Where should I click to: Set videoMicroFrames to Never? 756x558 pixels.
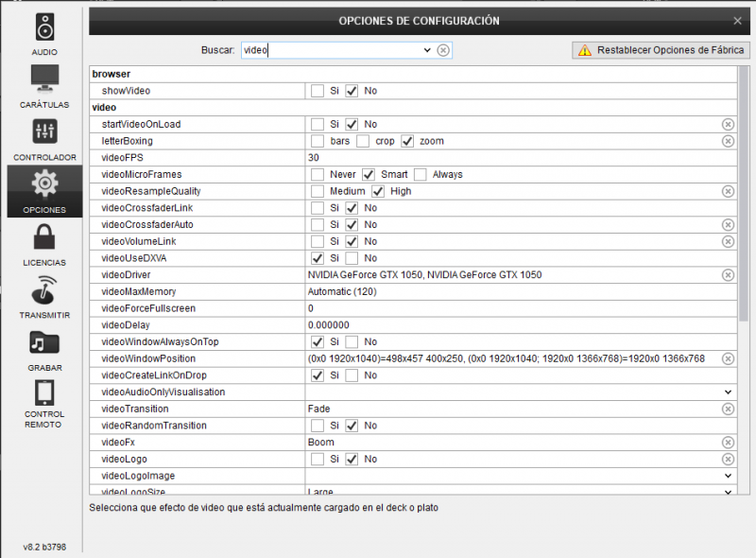(x=318, y=174)
